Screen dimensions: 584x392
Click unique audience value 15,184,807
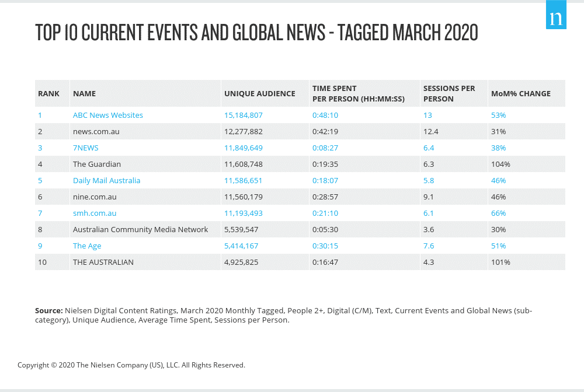pos(244,115)
